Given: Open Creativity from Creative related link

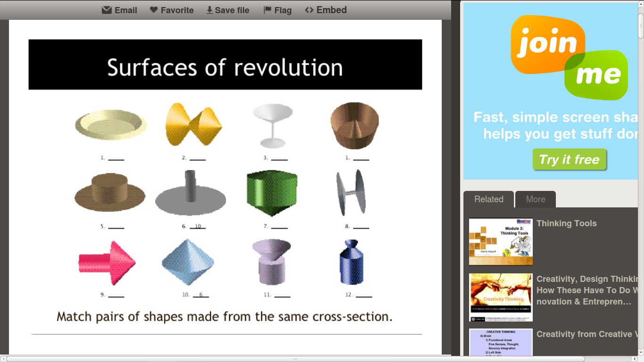Looking at the screenshot, I should [x=587, y=334].
